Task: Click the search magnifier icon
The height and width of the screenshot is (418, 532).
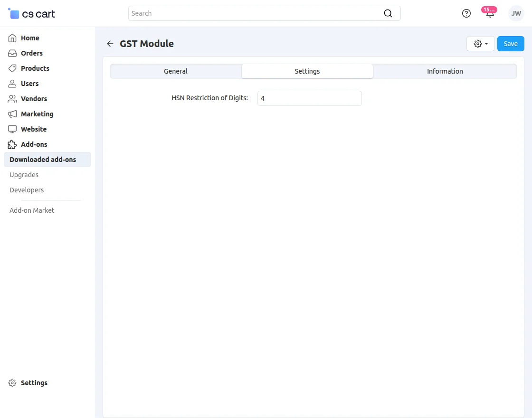Action: pyautogui.click(x=388, y=13)
